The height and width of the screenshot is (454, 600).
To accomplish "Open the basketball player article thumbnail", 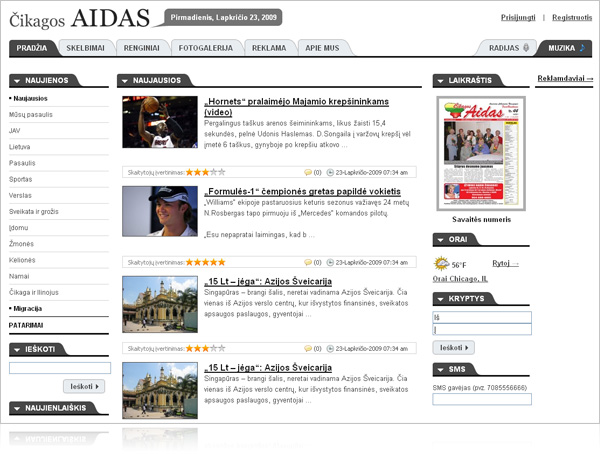I will tap(160, 122).
